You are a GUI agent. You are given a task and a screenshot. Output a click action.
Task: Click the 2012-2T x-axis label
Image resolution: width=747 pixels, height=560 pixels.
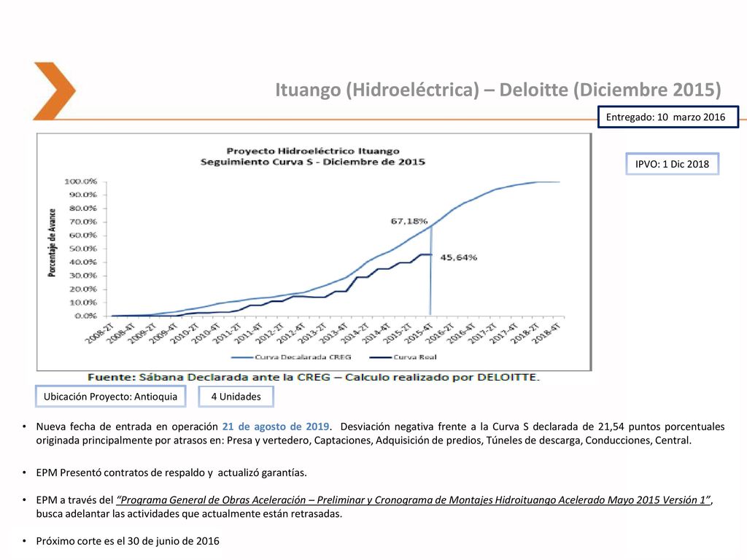(270, 332)
